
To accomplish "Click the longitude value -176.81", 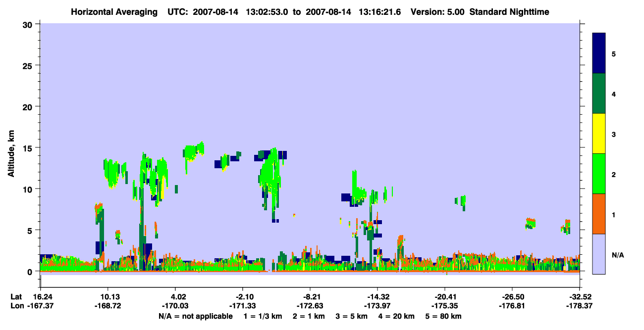I will pyautogui.click(x=511, y=306).
